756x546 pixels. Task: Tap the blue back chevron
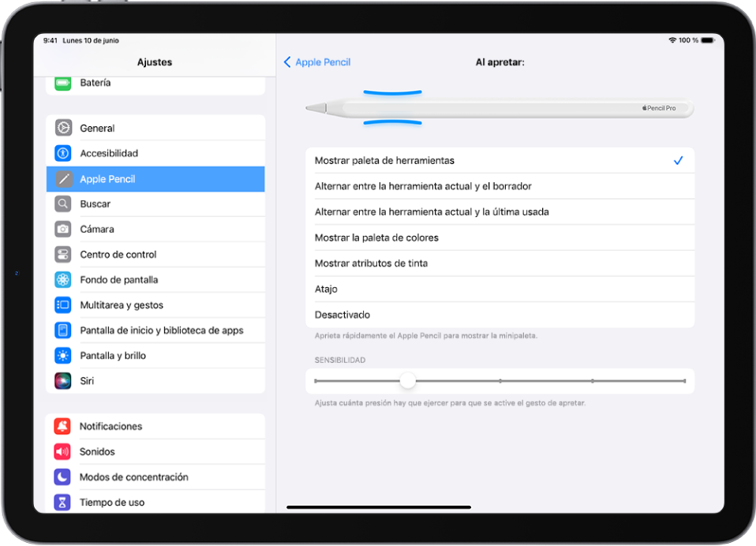tap(287, 62)
